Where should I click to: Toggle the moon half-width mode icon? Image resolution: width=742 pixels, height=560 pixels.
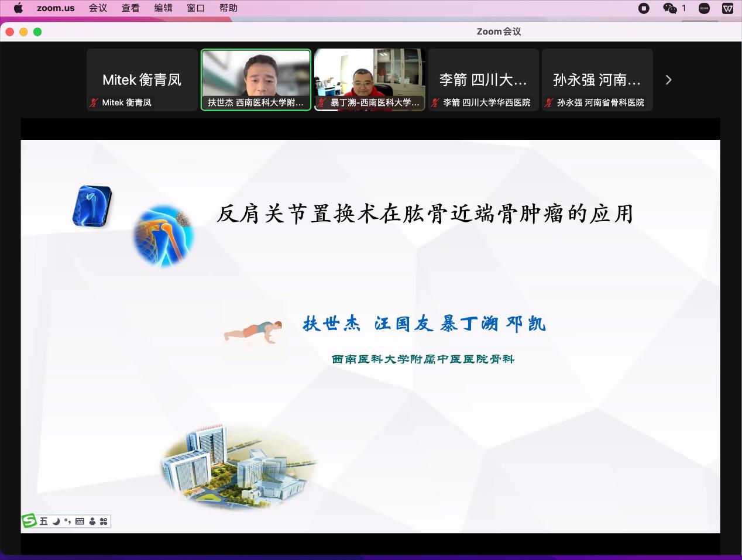point(56,521)
